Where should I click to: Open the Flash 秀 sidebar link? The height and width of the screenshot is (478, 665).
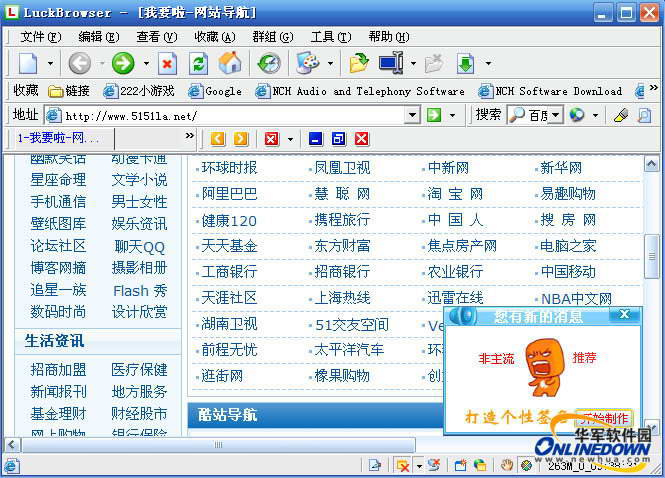[140, 291]
